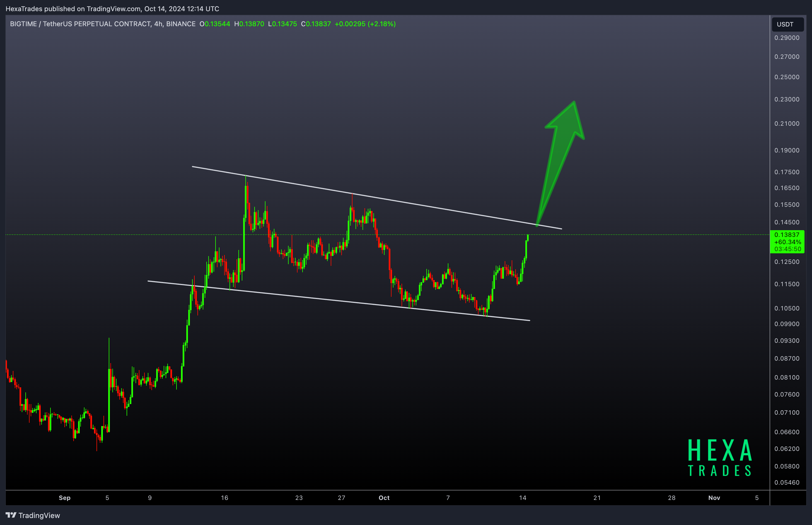Click the 27 date label on the time axis
This screenshot has height=525, width=812.
point(341,498)
